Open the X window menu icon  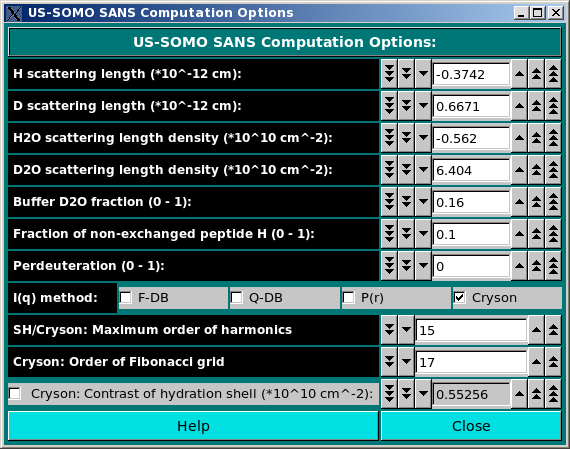(x=13, y=13)
